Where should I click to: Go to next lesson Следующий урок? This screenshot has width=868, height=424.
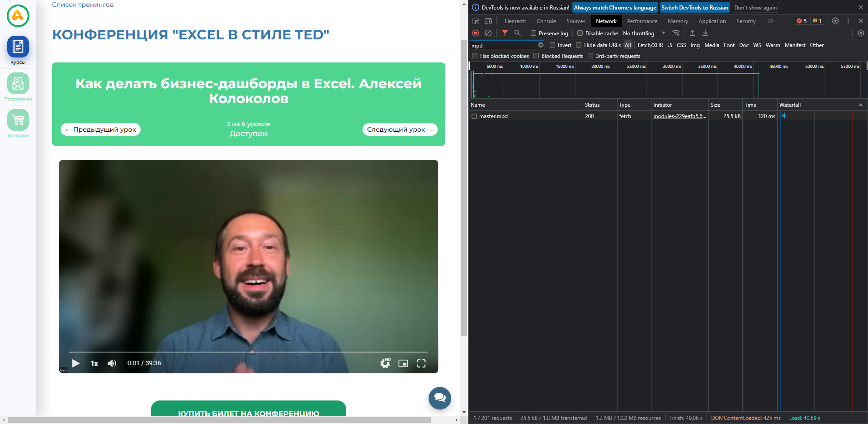(x=400, y=129)
